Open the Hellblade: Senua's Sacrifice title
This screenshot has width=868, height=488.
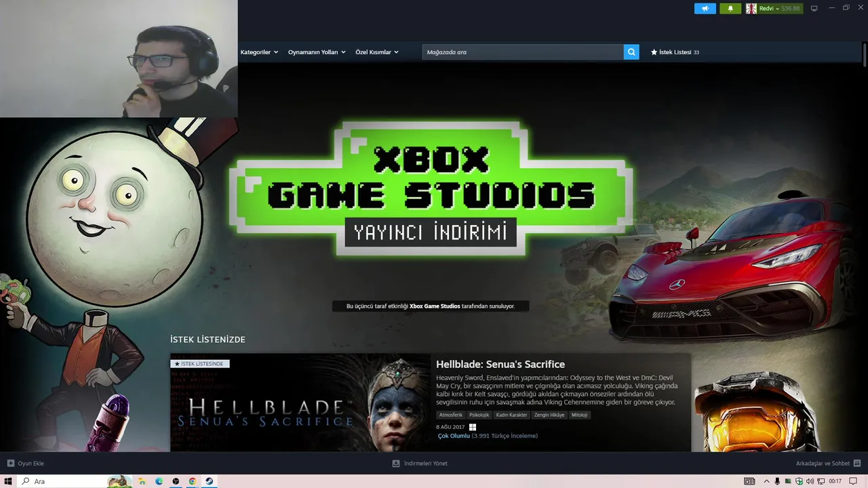coord(500,365)
